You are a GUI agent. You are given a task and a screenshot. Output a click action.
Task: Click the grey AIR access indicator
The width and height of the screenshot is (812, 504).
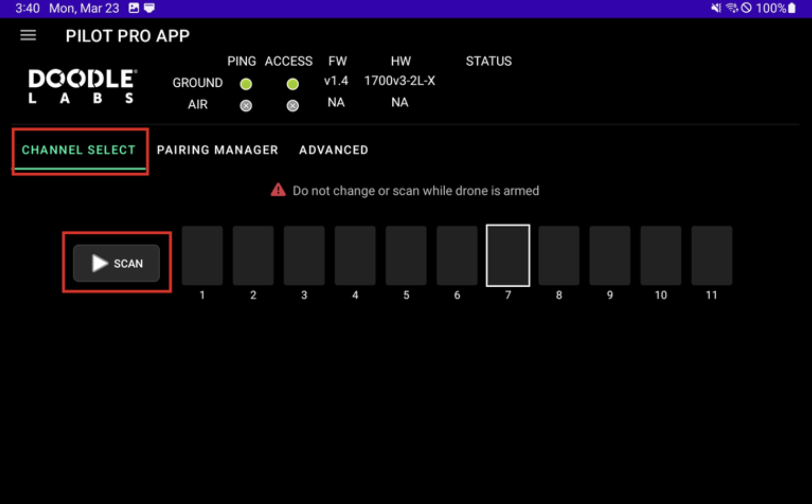293,106
